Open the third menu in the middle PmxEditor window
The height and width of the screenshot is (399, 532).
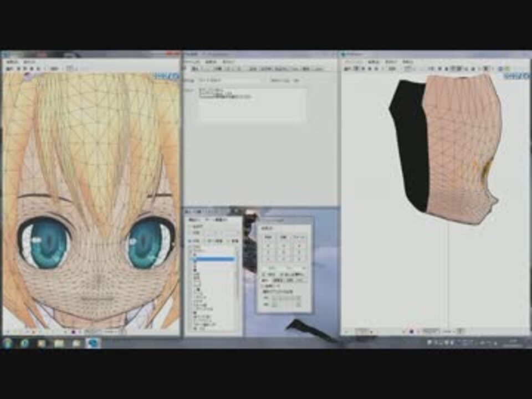point(228,62)
